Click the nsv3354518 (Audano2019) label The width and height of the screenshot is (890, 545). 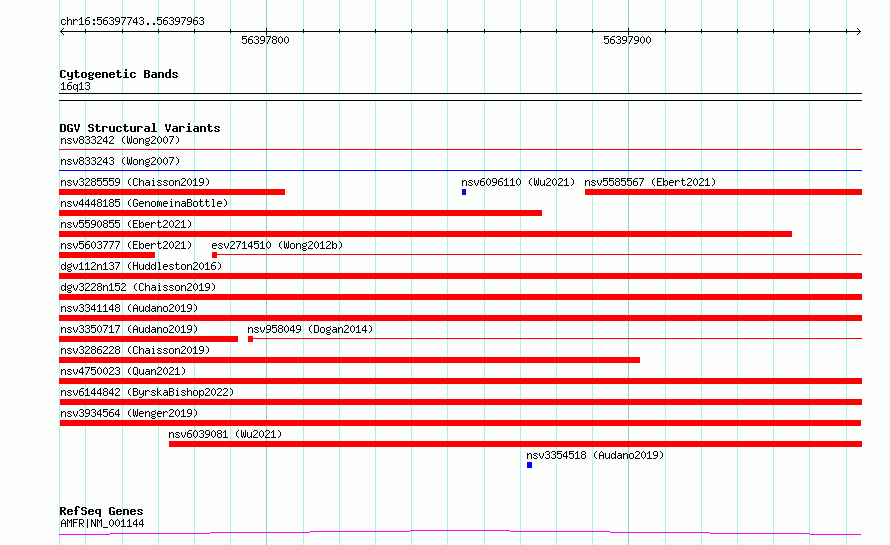click(595, 455)
